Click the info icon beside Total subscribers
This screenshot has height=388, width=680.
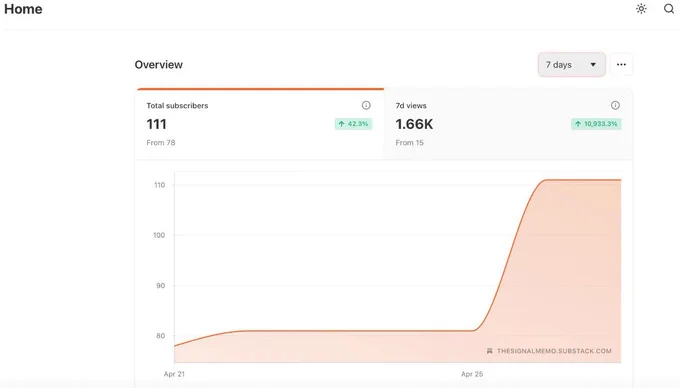click(366, 105)
